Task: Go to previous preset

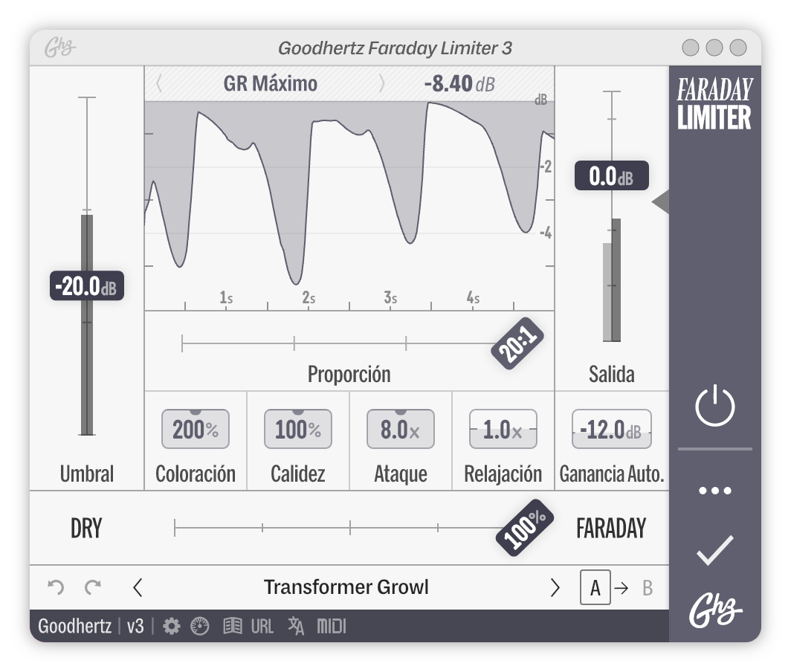Action: click(138, 587)
